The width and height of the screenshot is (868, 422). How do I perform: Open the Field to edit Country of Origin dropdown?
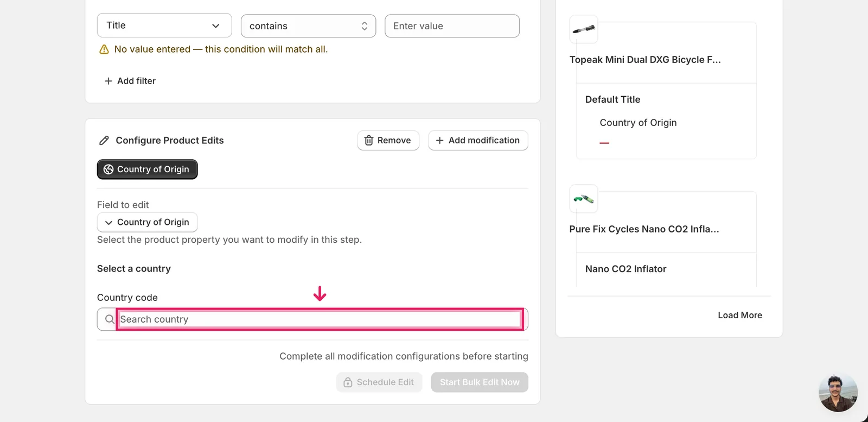147,222
